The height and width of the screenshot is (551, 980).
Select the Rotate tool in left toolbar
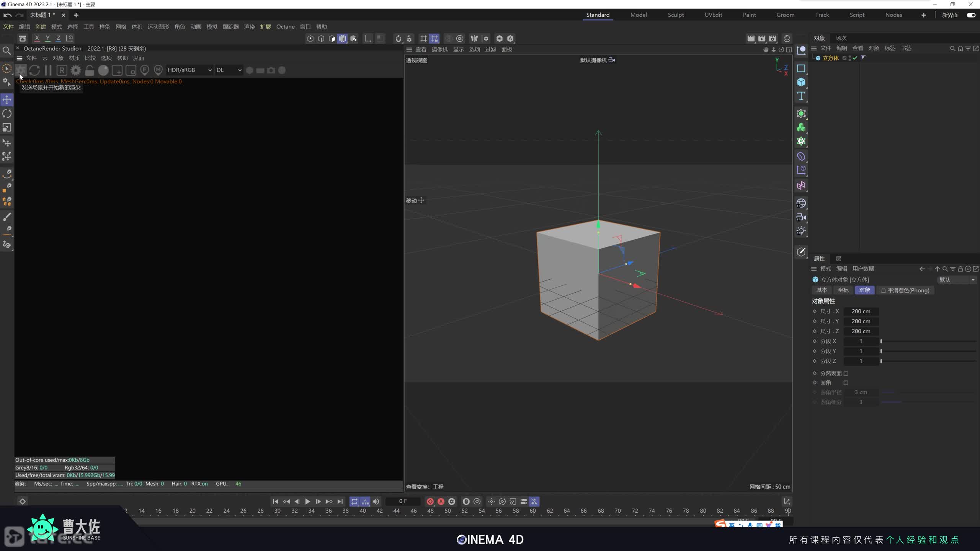click(x=7, y=114)
